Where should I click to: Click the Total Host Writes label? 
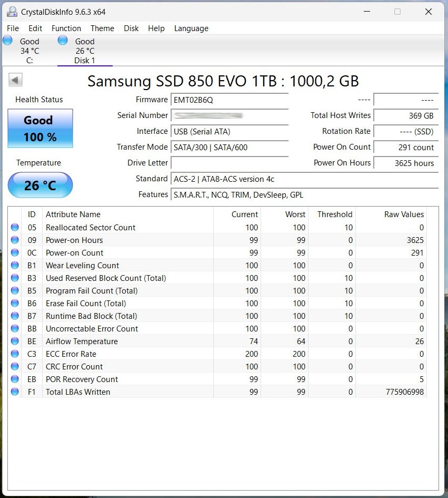point(341,115)
